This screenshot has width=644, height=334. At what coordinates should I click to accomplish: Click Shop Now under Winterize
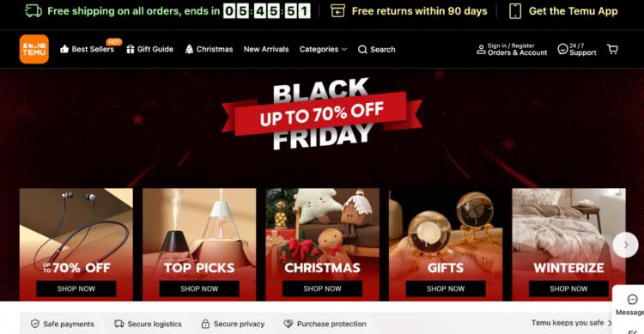pos(568,288)
